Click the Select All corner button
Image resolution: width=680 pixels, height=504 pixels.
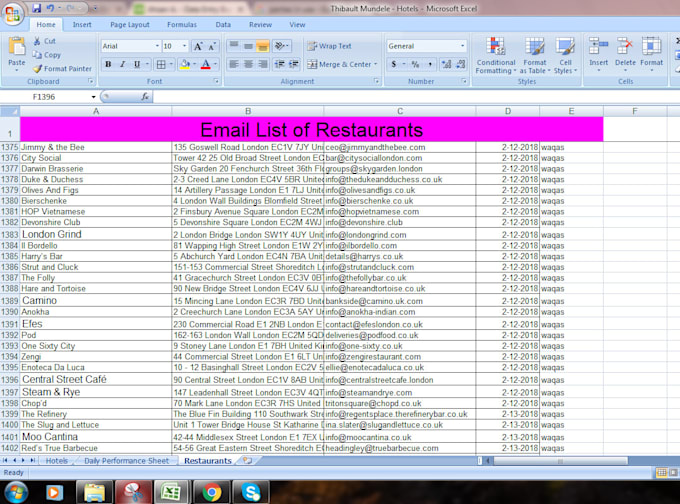coord(10,111)
